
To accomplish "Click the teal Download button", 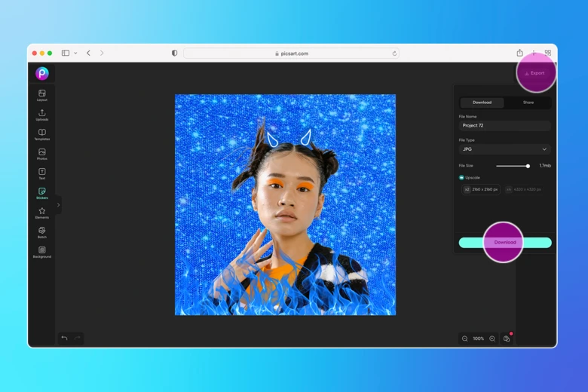I will point(505,243).
